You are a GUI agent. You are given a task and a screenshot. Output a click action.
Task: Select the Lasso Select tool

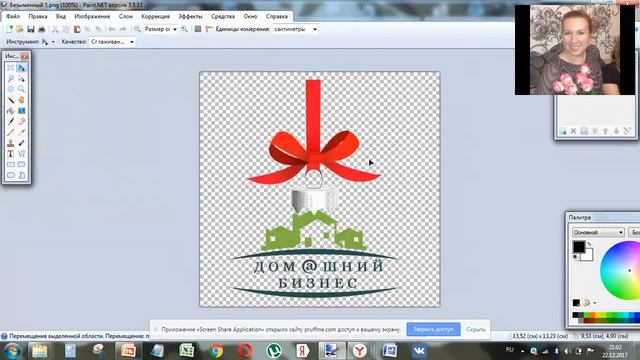[11, 78]
